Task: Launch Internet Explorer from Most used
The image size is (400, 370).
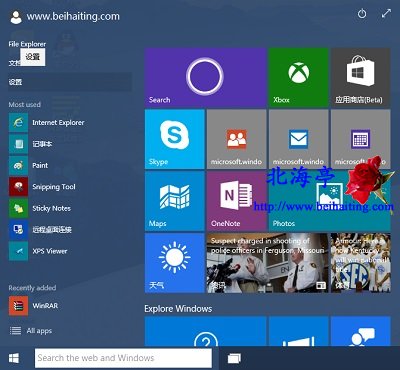Action: (x=47, y=123)
